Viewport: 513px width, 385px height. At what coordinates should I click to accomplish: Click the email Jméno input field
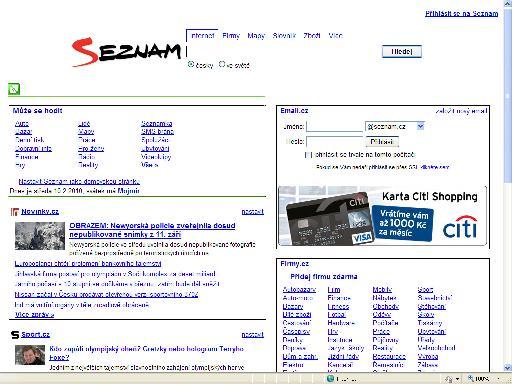point(335,127)
